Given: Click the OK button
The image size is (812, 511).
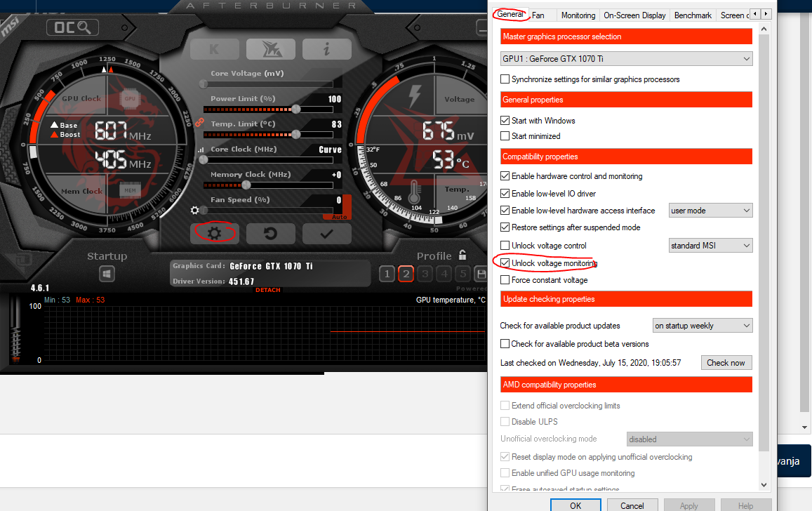Looking at the screenshot, I should click(575, 506).
